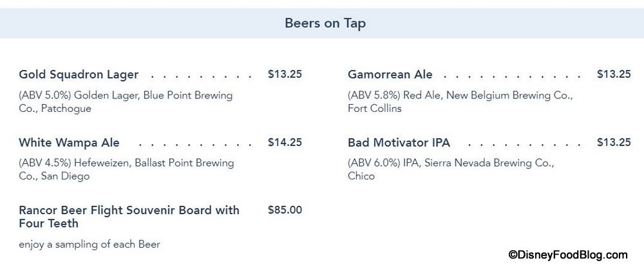Image resolution: width=644 pixels, height=274 pixels.
Task: Open the Bad Motivator IPA item
Action: [x=399, y=143]
